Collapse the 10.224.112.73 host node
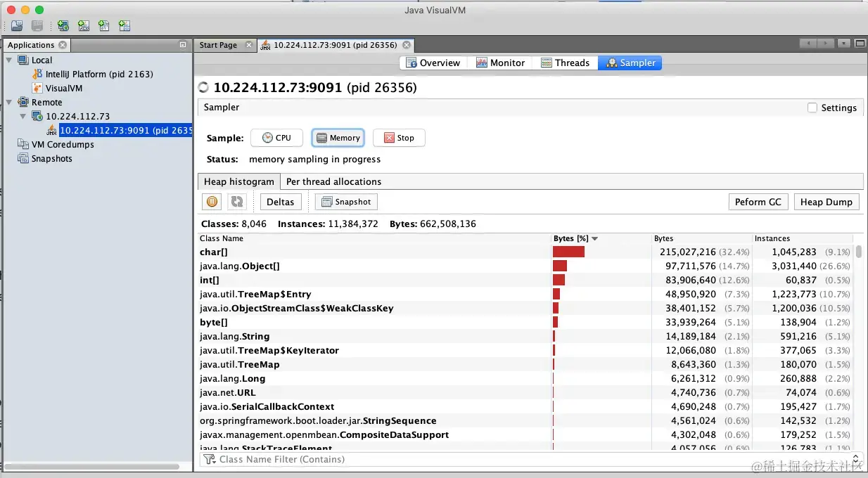868x478 pixels. 23,116
